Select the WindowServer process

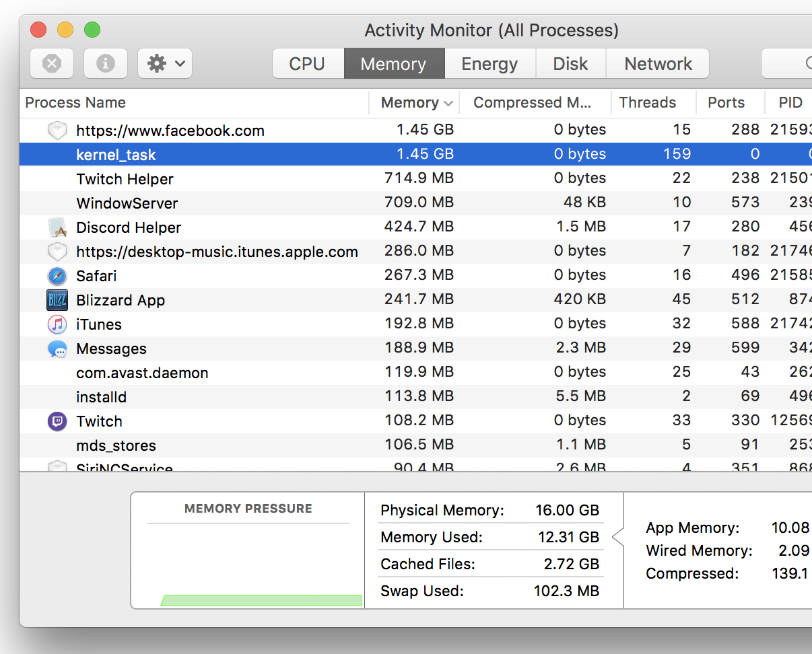tap(127, 203)
